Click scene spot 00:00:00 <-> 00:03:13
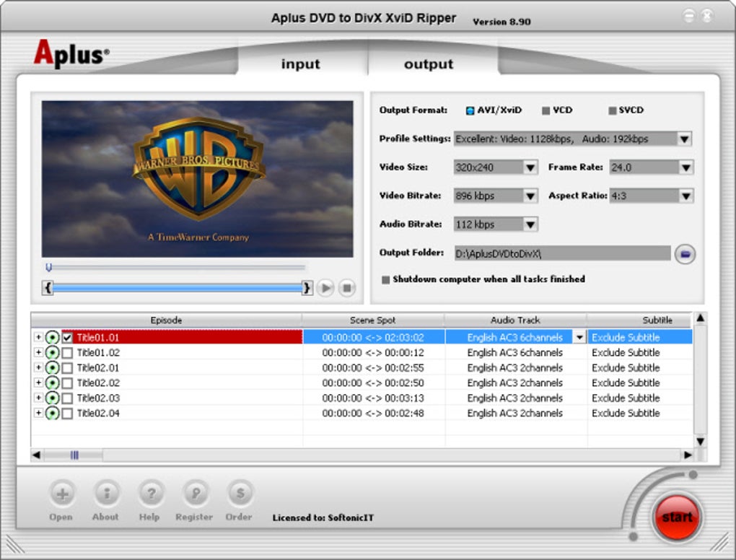736x560 pixels. click(373, 398)
